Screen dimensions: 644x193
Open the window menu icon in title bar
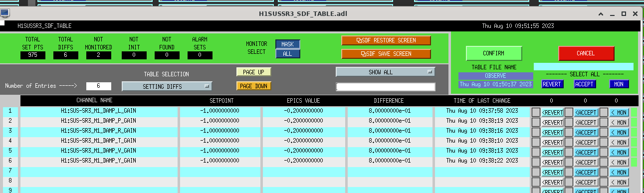(4, 13)
